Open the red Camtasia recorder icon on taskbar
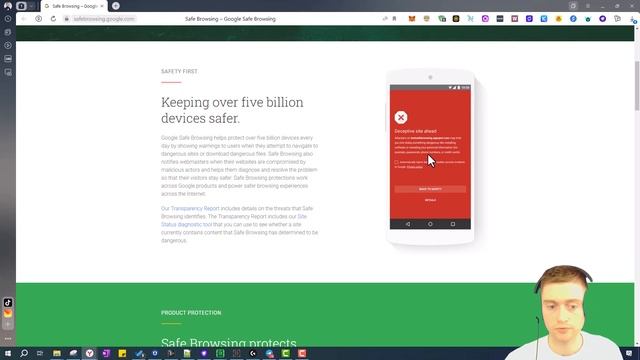 302,353
